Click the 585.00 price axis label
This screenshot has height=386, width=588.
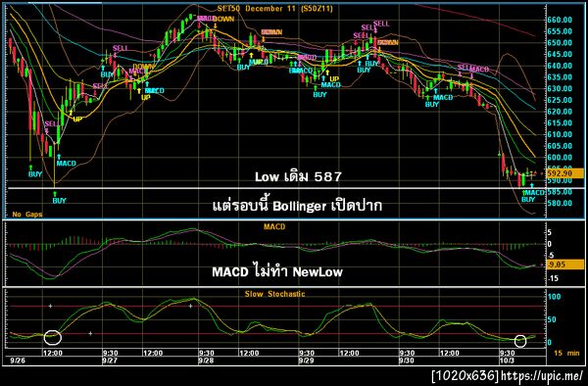560,192
